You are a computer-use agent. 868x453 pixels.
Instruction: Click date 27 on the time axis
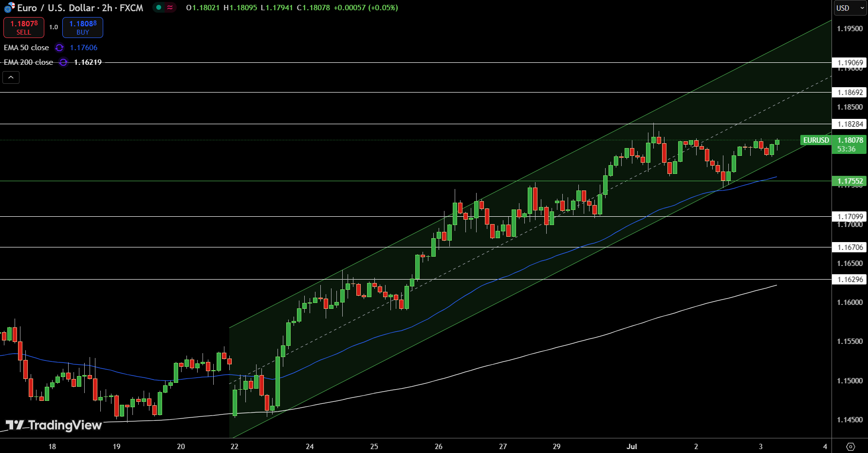click(x=503, y=446)
